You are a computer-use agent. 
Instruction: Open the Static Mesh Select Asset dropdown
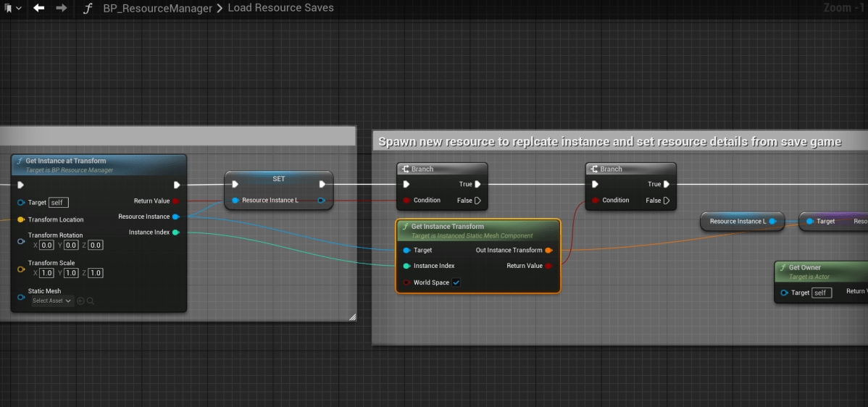point(52,301)
